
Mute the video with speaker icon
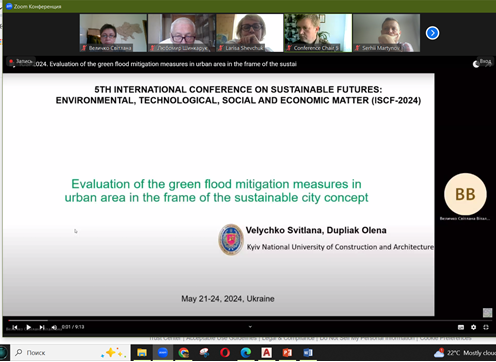pyautogui.click(x=54, y=327)
